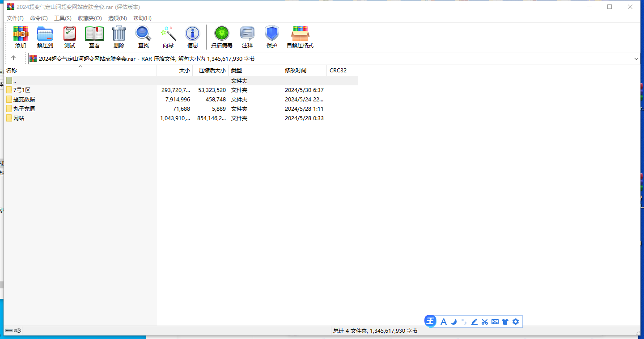Viewport: 644px width, 339px height.
Task: Open the 文件(F) menu
Action: [15, 18]
